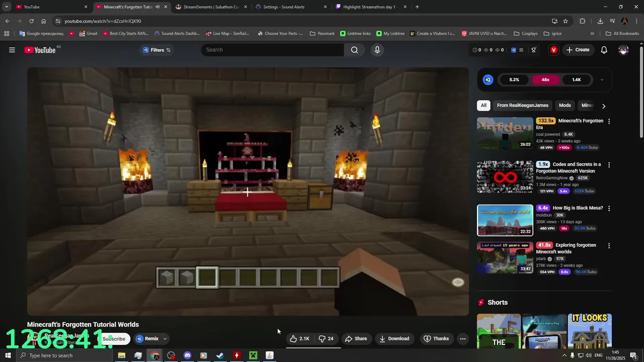Switch to StreamElements Subathon tab
Viewport: 644px width, 362px height.
[212, 7]
